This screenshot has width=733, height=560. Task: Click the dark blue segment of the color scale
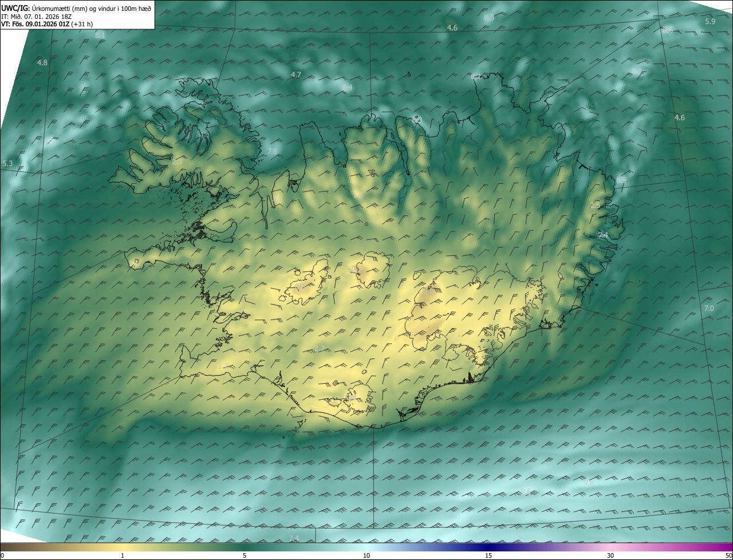pos(488,547)
